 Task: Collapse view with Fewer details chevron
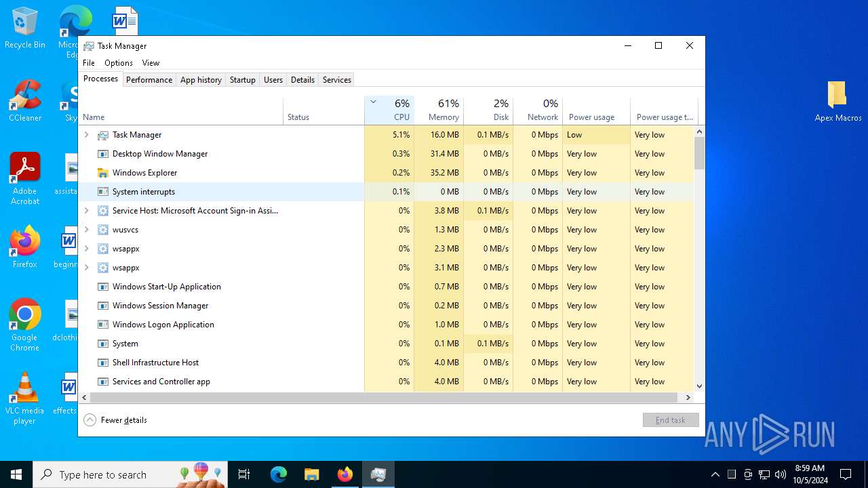[x=90, y=420]
